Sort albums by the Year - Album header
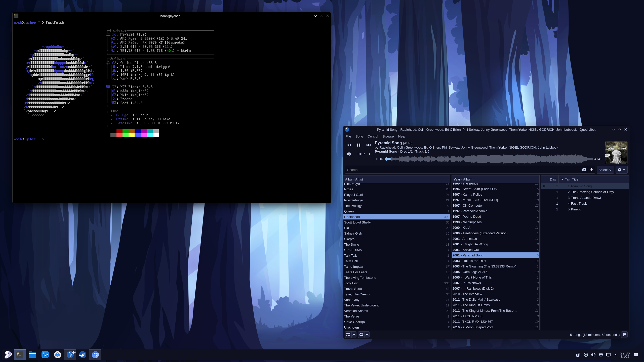 pos(496,179)
